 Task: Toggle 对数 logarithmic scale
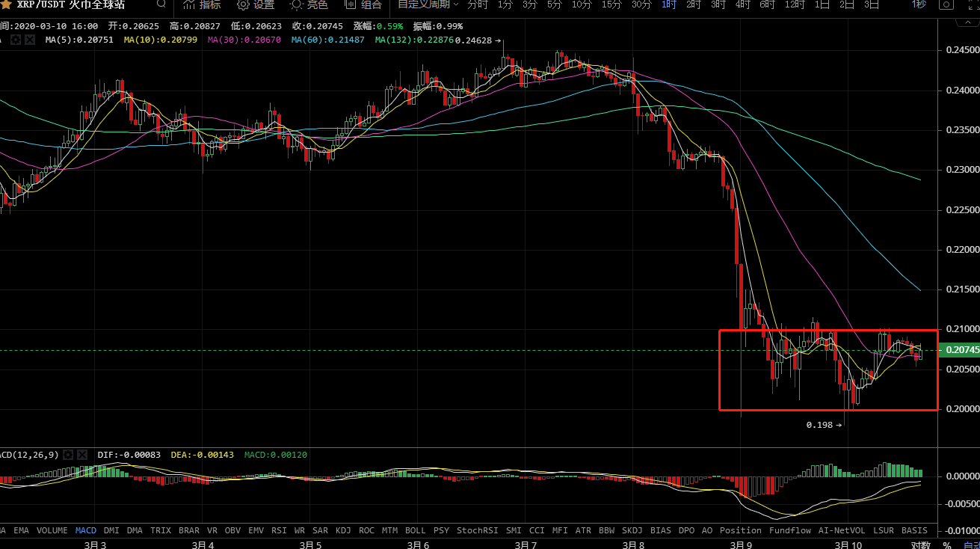point(920,545)
